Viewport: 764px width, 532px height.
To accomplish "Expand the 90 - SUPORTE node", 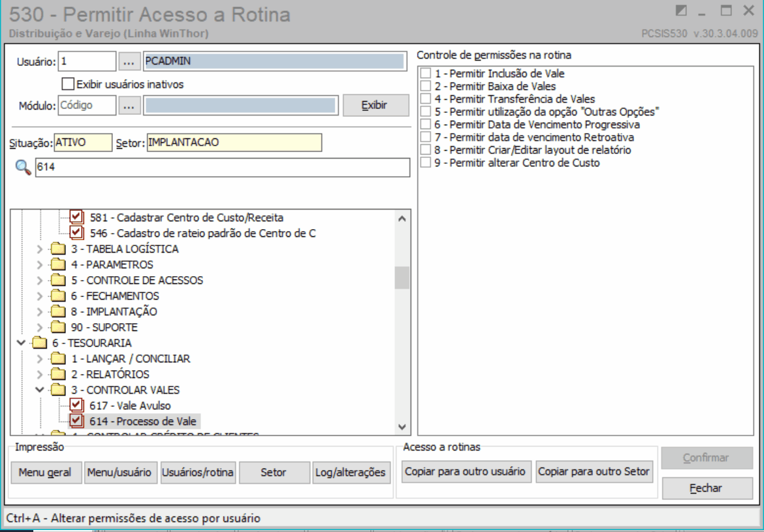I will [x=40, y=328].
